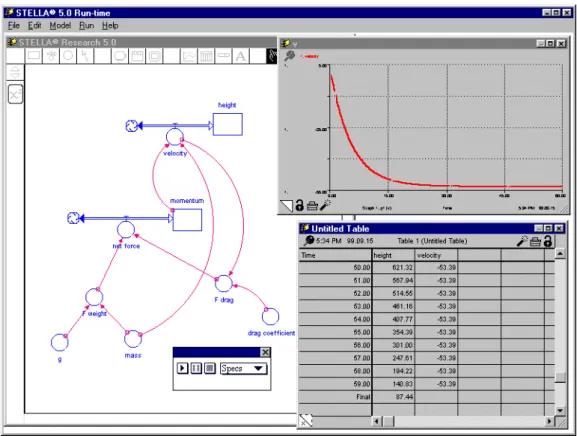This screenshot has width=577, height=436.
Task: Click the lock icon in graph window
Action: pos(300,205)
